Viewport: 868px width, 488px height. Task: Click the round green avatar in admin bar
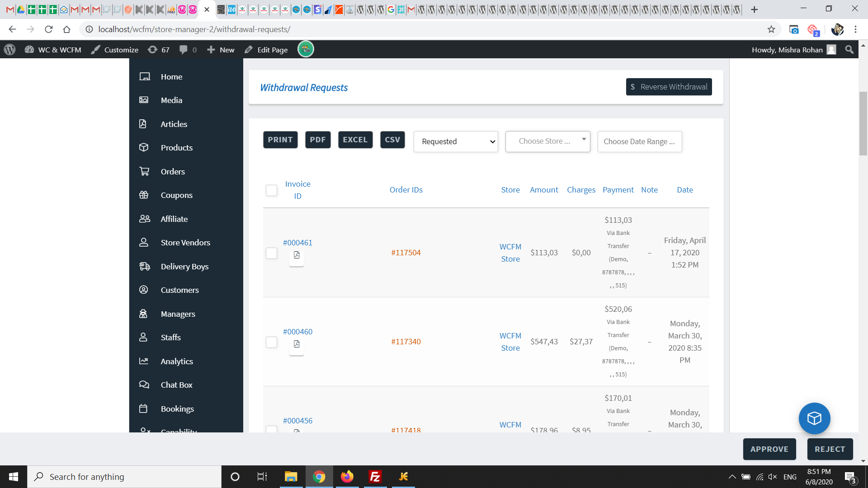306,49
